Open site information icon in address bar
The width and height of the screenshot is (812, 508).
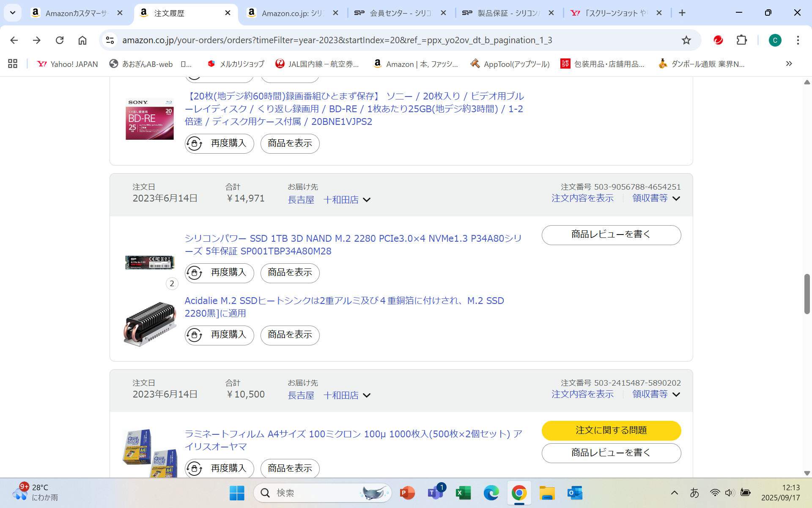pyautogui.click(x=110, y=40)
